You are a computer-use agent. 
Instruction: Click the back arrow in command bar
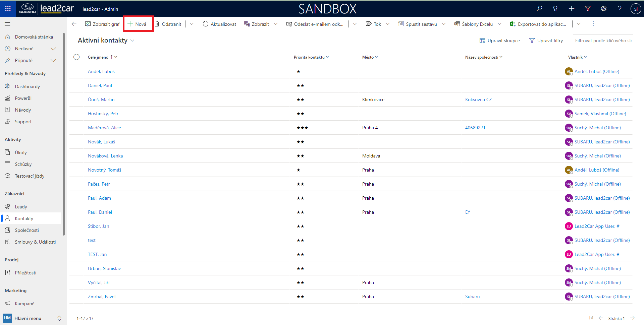click(x=74, y=24)
